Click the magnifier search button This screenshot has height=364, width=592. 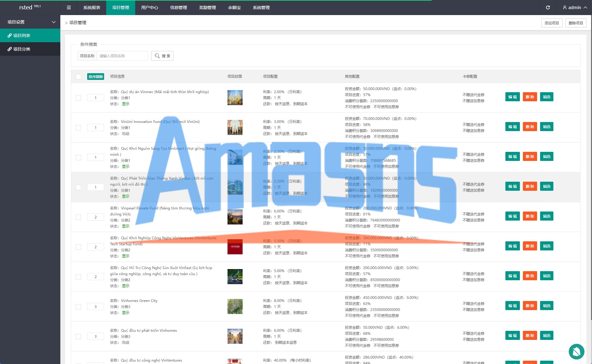[162, 56]
